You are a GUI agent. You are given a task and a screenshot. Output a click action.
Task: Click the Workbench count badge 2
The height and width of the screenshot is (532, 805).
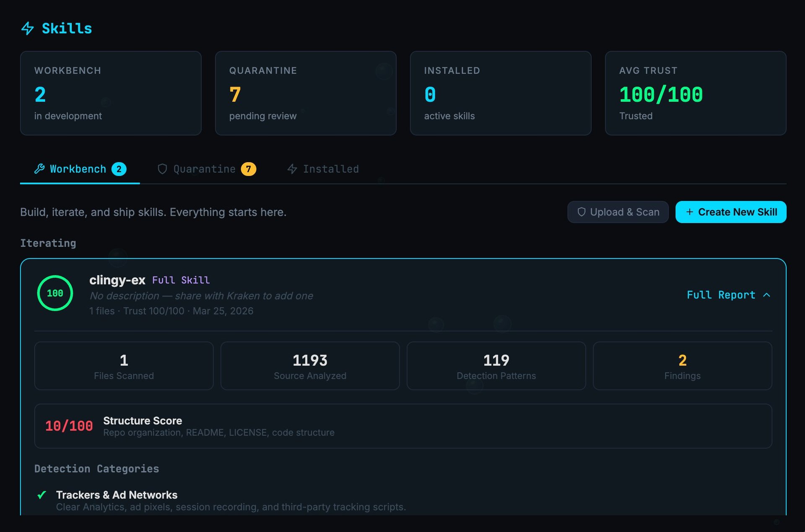pyautogui.click(x=119, y=169)
